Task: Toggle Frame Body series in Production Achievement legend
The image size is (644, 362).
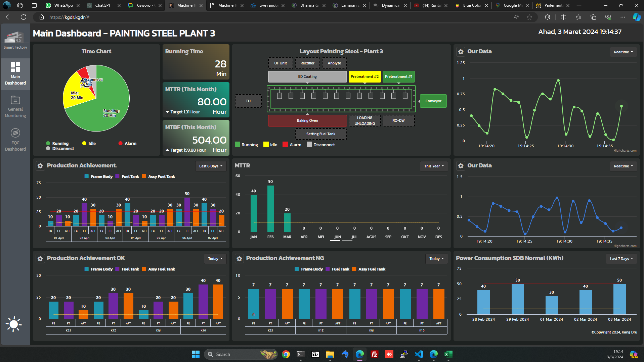Action: point(98,176)
